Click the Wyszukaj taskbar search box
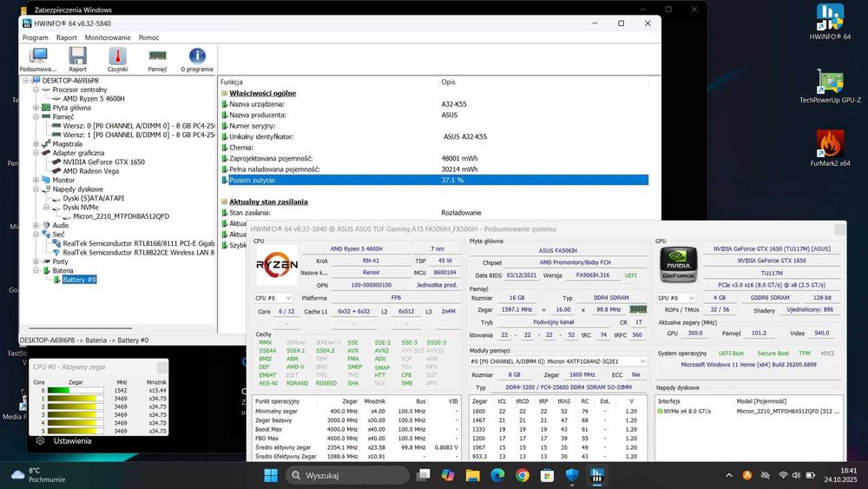This screenshot has height=489, width=868. pyautogui.click(x=348, y=475)
